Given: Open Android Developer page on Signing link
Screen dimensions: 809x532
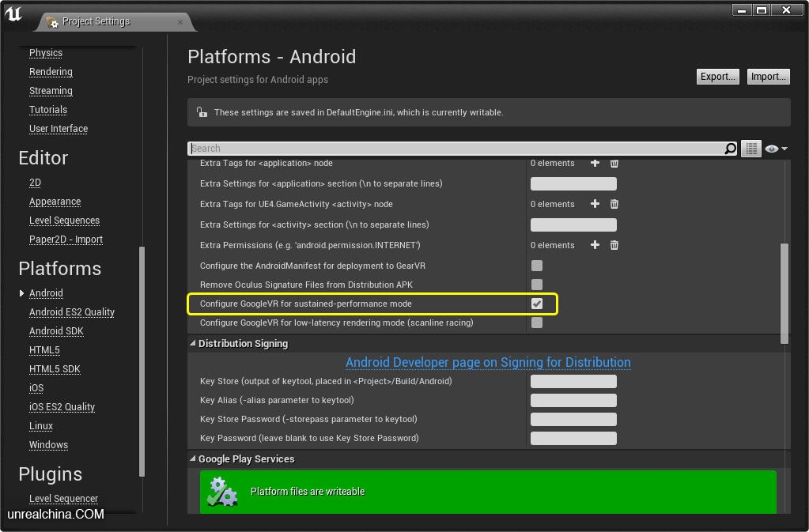Looking at the screenshot, I should (488, 362).
